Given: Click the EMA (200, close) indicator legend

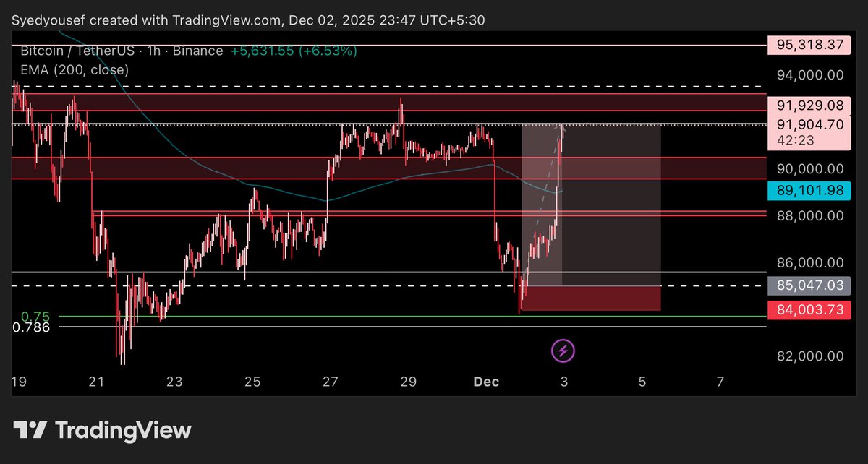Looking at the screenshot, I should click(75, 70).
